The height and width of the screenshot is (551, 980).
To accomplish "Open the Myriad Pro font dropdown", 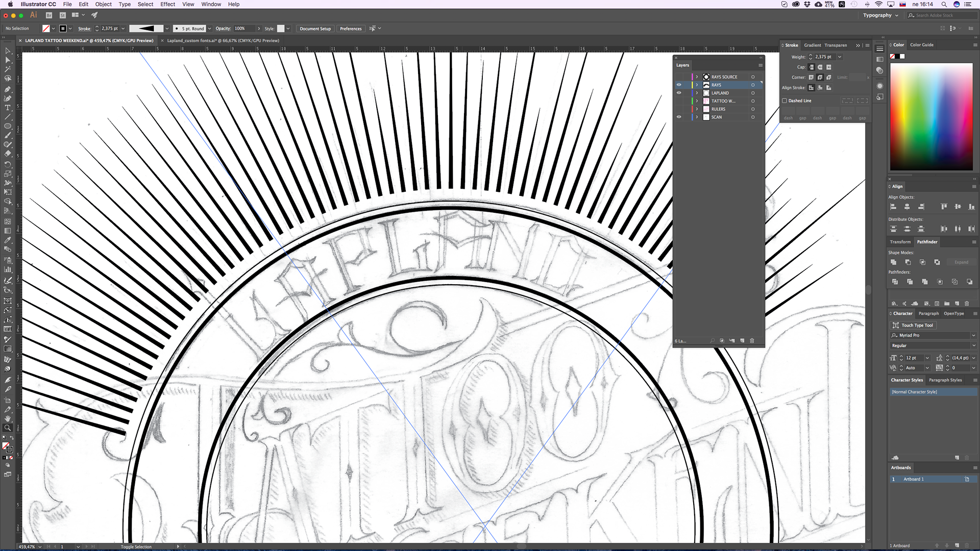I will 973,335.
